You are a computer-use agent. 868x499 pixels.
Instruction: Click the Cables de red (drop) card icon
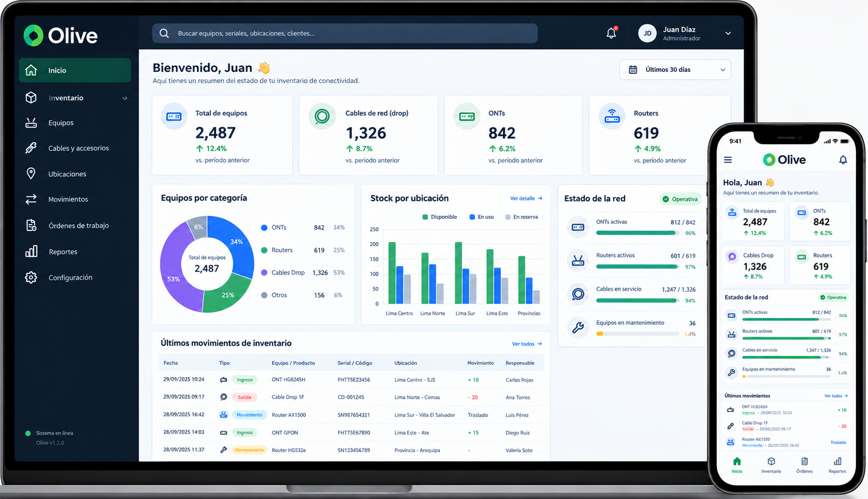point(322,116)
